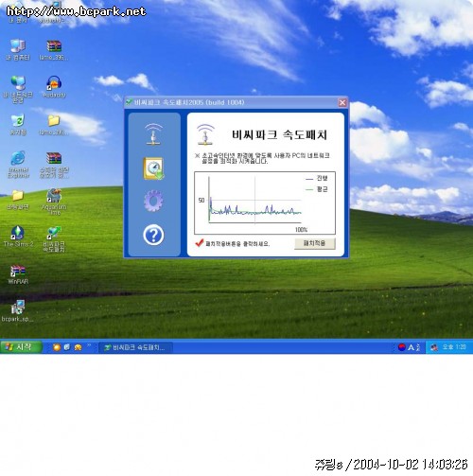Select the 내 컴퓨터 desktop icon
The width and height of the screenshot is (473, 476).
tap(18, 50)
